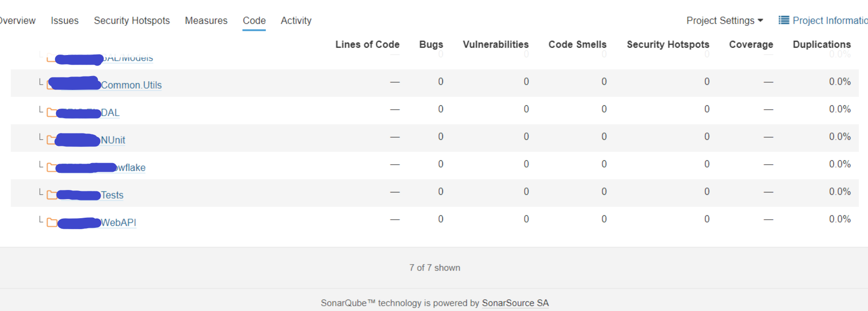Open the Activity tab

(x=296, y=21)
